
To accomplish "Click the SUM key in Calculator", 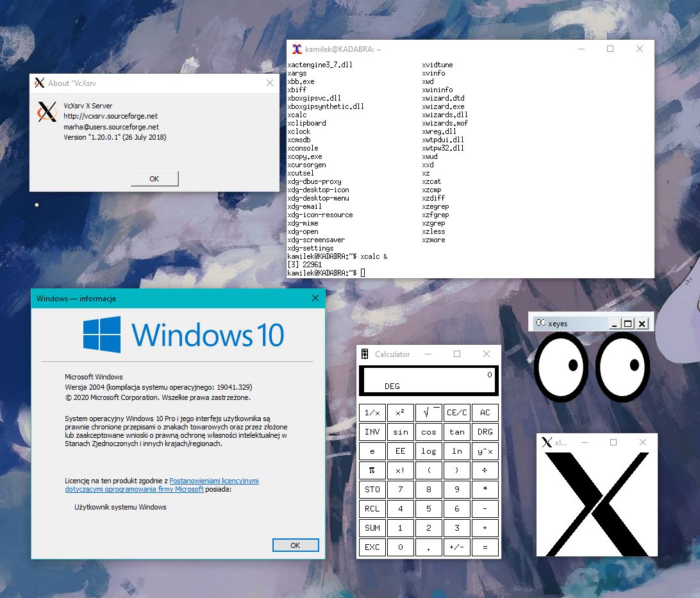I will click(x=372, y=528).
